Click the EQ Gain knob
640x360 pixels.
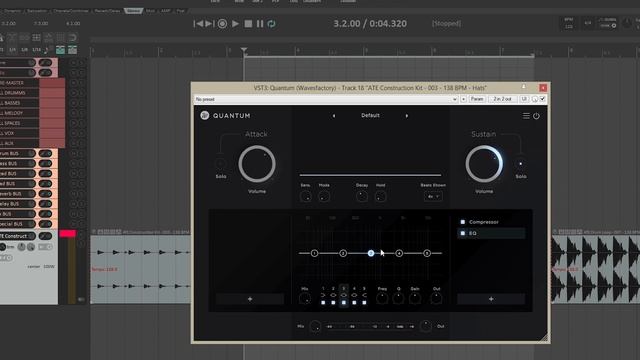[415, 298]
